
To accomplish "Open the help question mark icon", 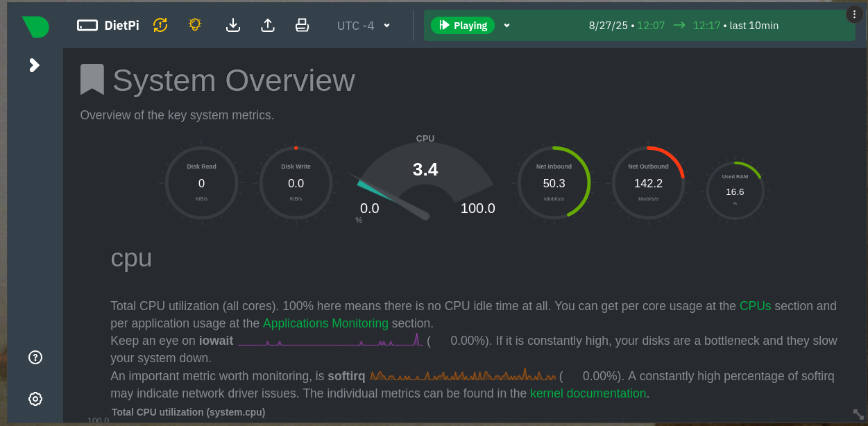I will (35, 357).
